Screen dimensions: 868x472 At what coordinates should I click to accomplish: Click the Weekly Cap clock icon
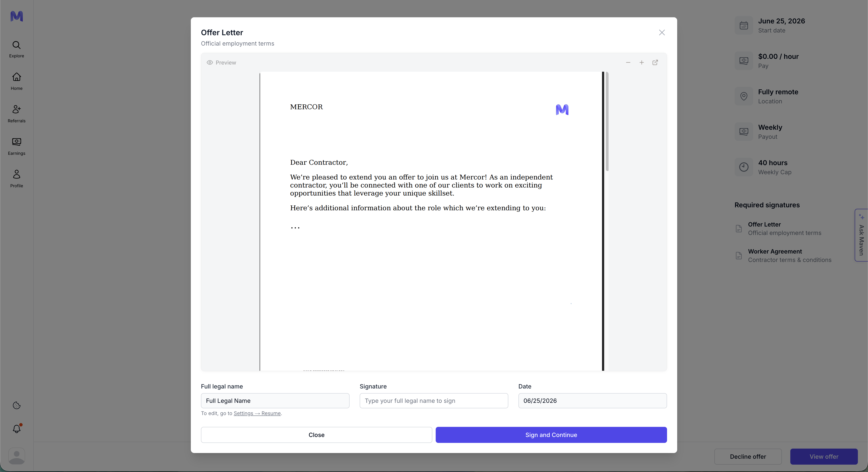pos(744,167)
